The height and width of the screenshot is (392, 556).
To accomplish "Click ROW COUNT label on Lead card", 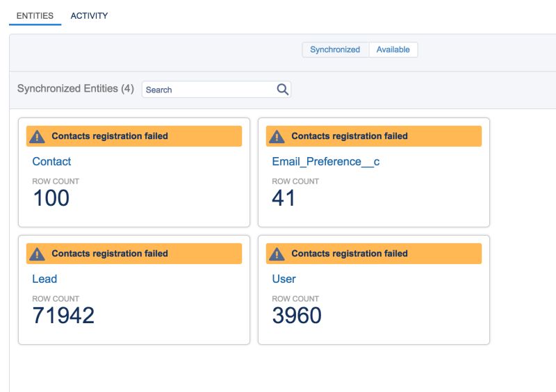I will coord(56,299).
